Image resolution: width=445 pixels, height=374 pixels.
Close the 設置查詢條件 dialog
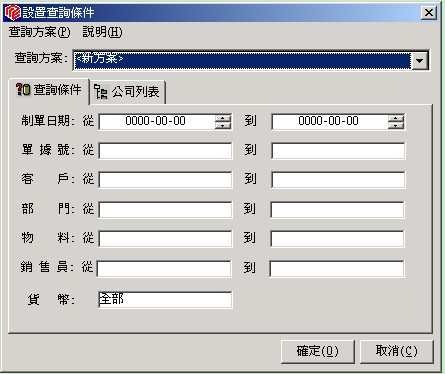(x=429, y=13)
